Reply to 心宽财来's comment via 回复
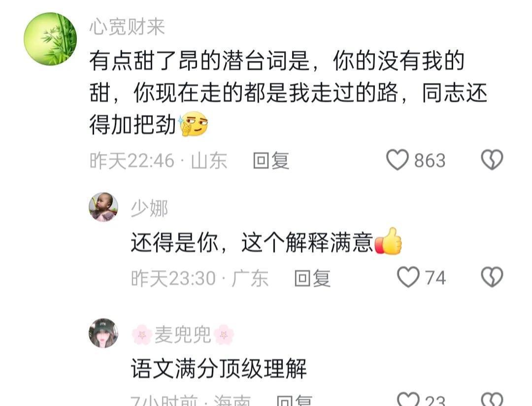 click(x=271, y=160)
